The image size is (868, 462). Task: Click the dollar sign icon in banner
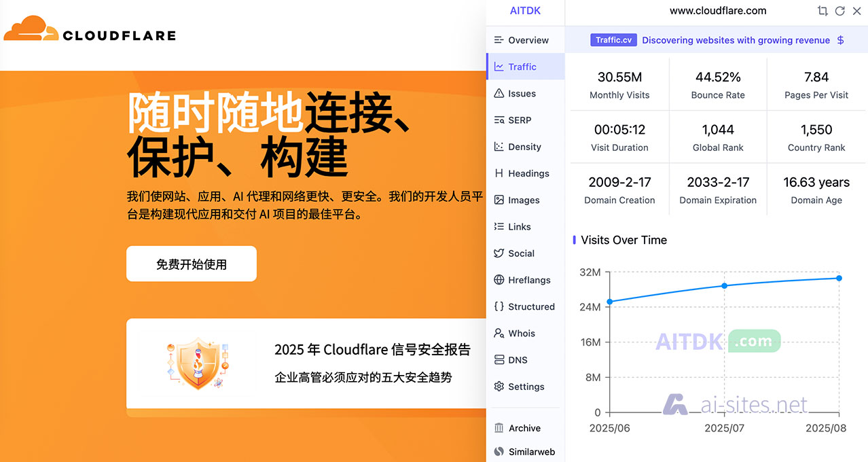click(x=840, y=40)
